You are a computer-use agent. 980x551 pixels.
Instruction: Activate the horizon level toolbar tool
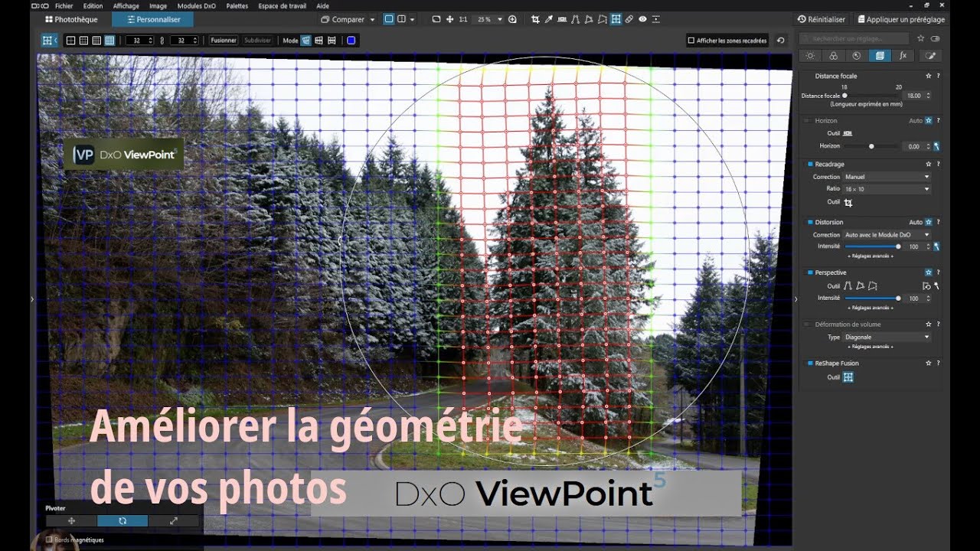[563, 19]
